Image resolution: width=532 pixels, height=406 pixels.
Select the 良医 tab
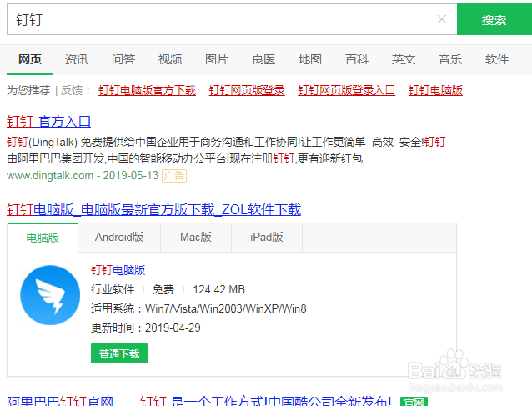pyautogui.click(x=263, y=59)
